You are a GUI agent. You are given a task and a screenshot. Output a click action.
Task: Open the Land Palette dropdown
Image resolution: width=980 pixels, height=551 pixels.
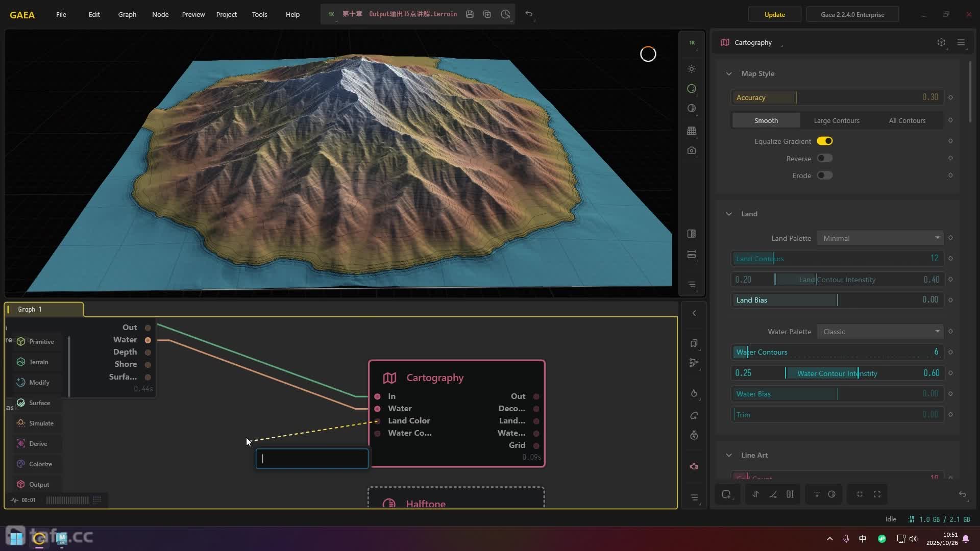(880, 238)
